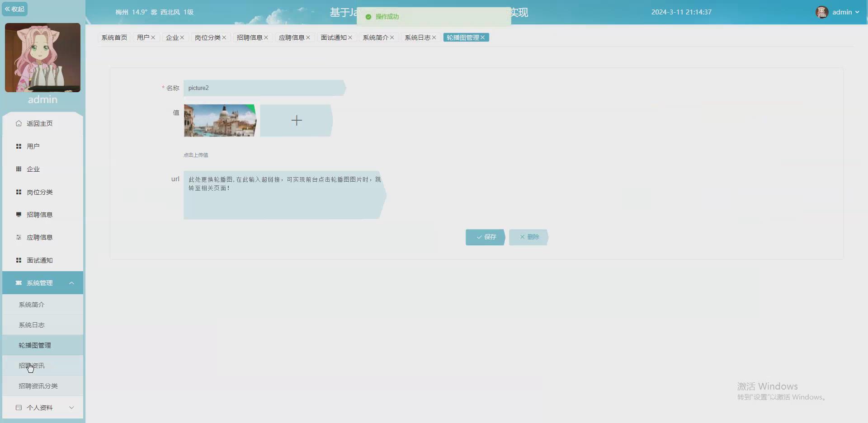
Task: Open 返回主页 in the sidebar
Action: pyautogui.click(x=43, y=123)
